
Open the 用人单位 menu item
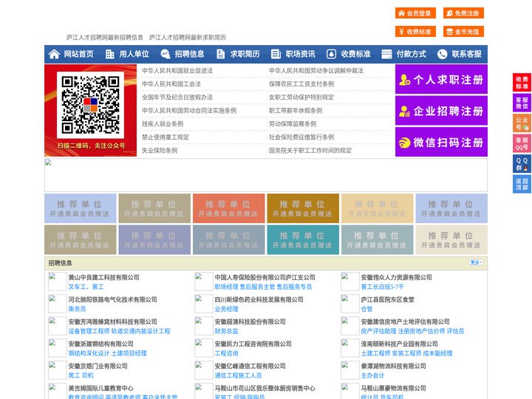click(134, 54)
